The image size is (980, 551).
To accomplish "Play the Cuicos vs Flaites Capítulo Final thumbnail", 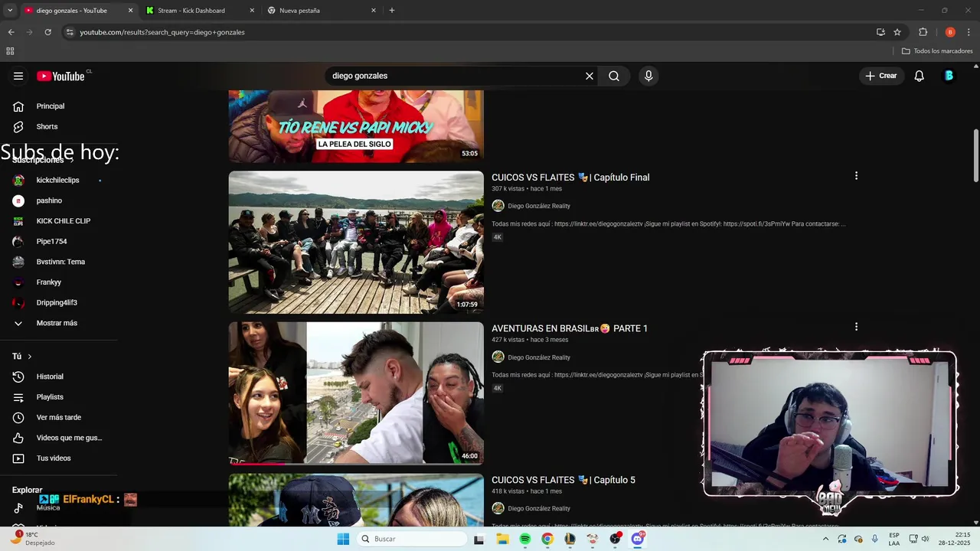I will (x=356, y=242).
